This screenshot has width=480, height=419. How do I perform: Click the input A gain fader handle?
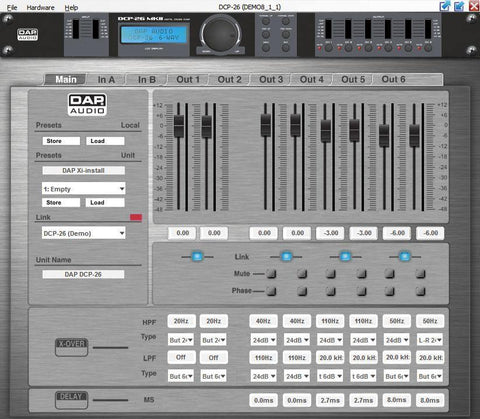[x=179, y=126]
